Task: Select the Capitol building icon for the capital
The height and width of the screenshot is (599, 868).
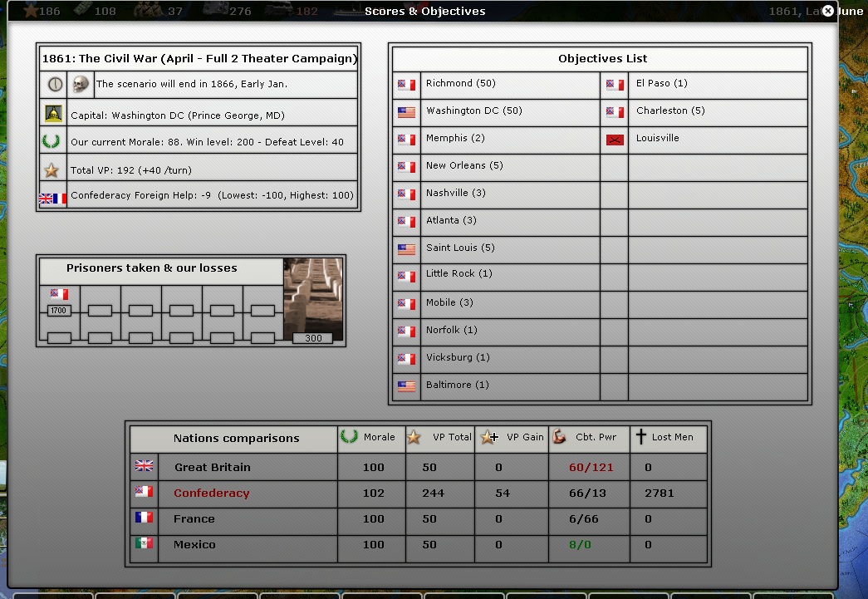Action: [x=54, y=114]
